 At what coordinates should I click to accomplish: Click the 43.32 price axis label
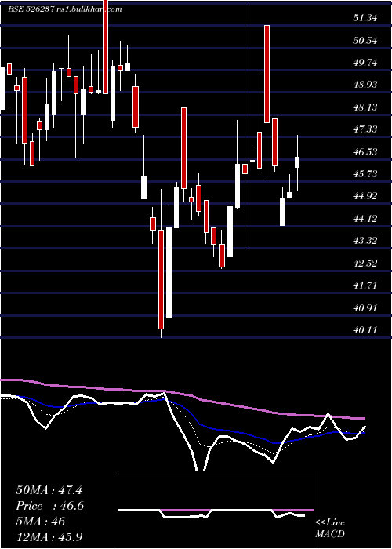click(x=365, y=241)
